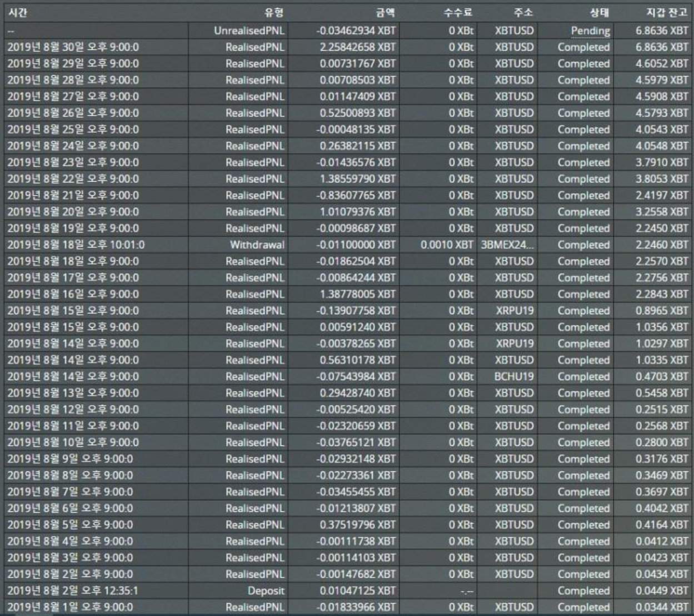694x616 pixels.
Task: Open the 3BMEX24... withdrawal address
Action: tap(507, 245)
